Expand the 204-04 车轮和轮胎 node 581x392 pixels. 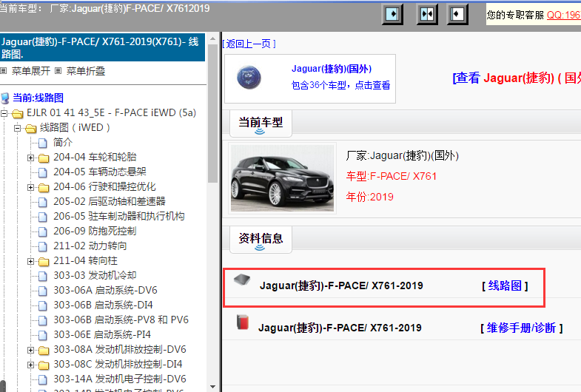pos(31,158)
